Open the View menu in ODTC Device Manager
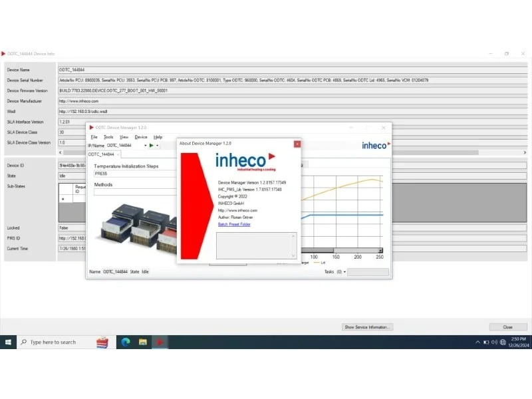This screenshot has width=532, height=399. click(124, 137)
